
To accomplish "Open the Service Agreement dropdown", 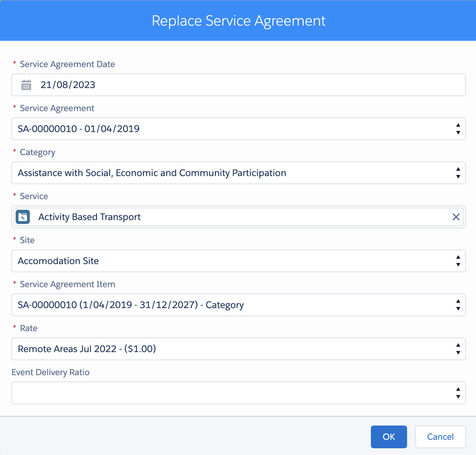I will pos(239,129).
